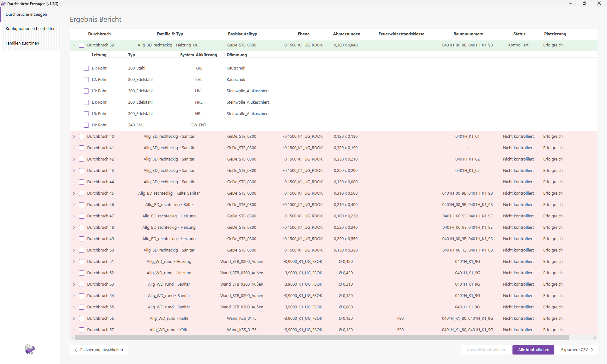The width and height of the screenshot is (607, 364).
Task: Expand Durchbruch 51 leitung details
Action: (x=74, y=261)
